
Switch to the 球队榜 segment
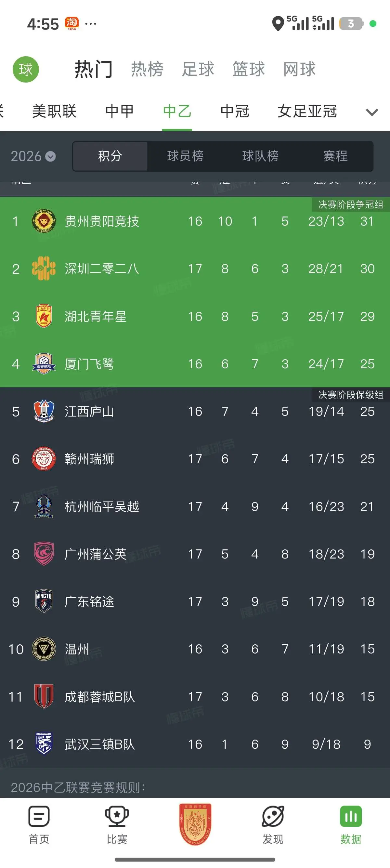[260, 156]
